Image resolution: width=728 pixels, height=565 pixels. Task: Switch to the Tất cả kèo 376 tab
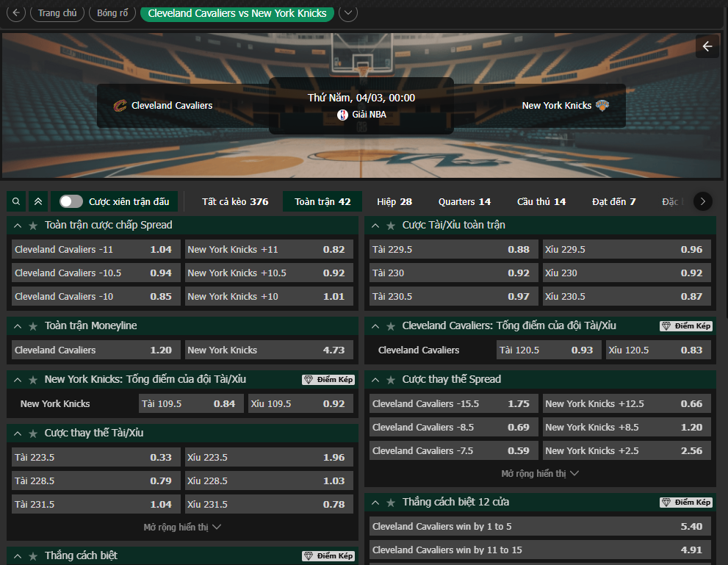tap(235, 201)
